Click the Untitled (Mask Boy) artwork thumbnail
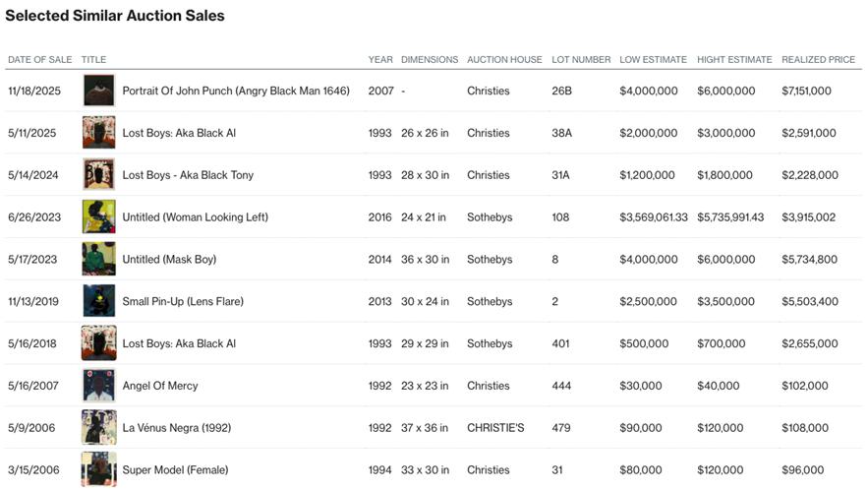The height and width of the screenshot is (490, 868). 98,260
